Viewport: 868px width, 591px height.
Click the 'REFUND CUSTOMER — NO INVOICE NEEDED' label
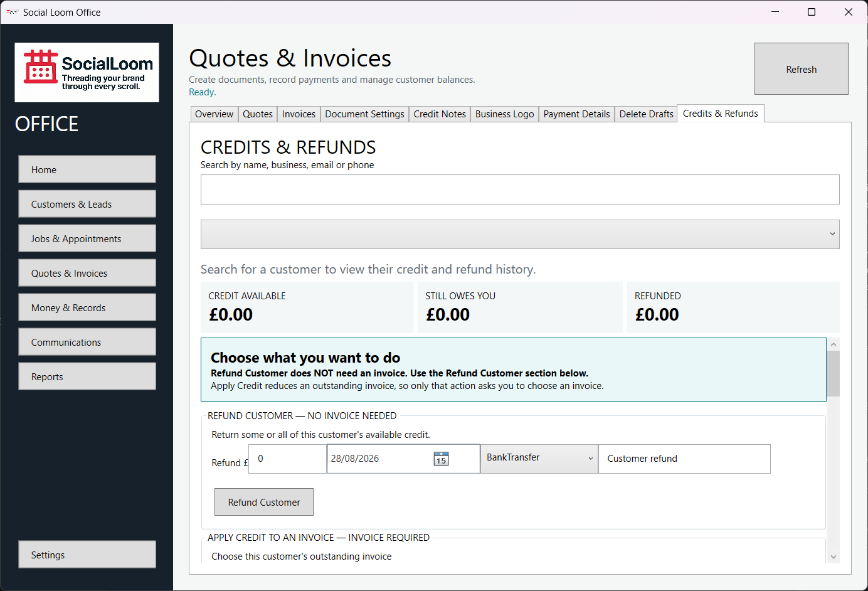click(302, 416)
